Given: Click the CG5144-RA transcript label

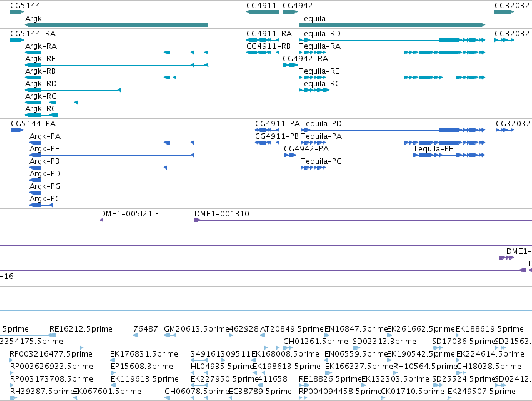Looking at the screenshot, I should pos(33,34).
